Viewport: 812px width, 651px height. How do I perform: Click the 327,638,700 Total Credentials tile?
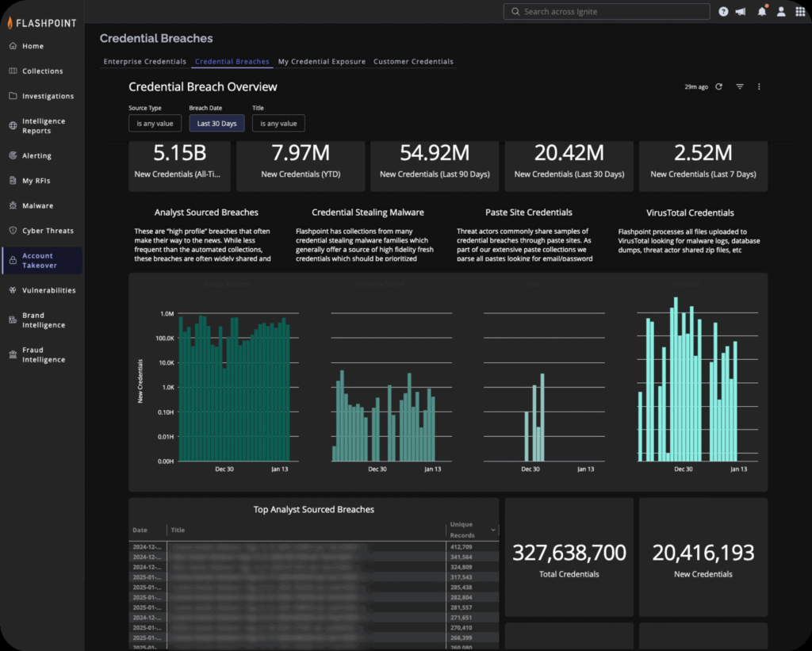569,557
